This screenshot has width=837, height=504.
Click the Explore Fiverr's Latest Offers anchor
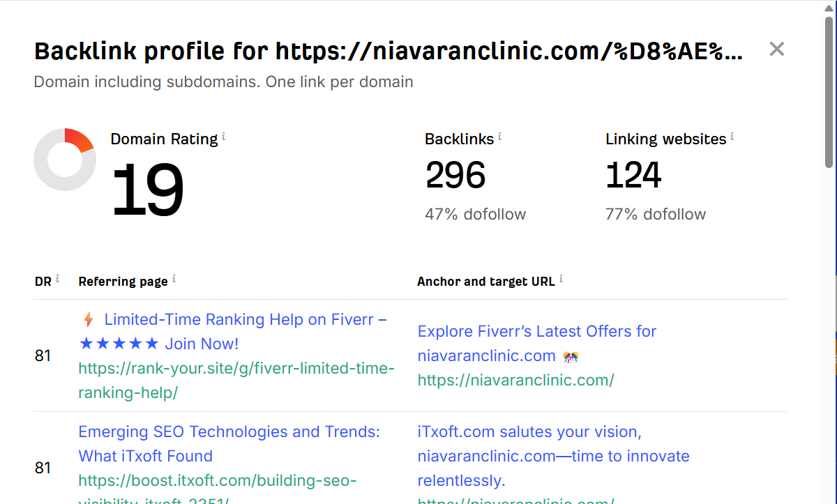point(536,332)
